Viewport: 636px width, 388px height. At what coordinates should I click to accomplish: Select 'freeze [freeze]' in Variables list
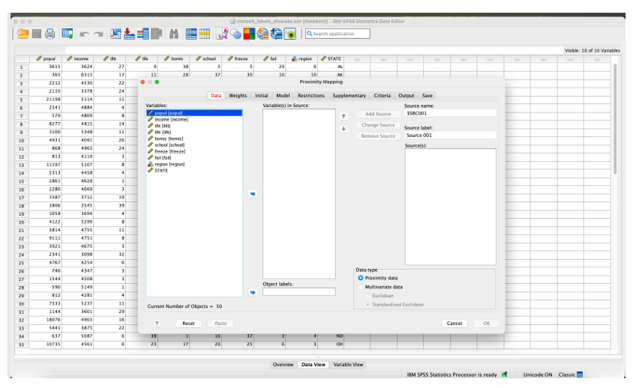pyautogui.click(x=194, y=151)
